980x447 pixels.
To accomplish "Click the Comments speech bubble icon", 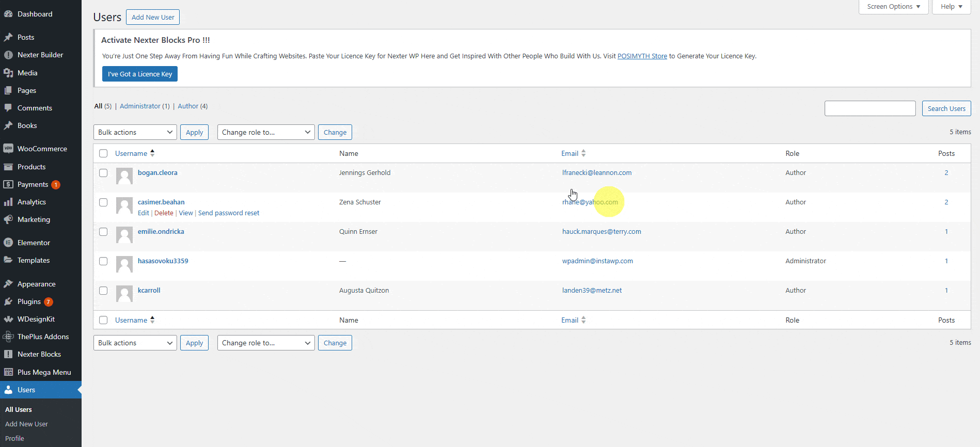I will pyautogui.click(x=8, y=108).
